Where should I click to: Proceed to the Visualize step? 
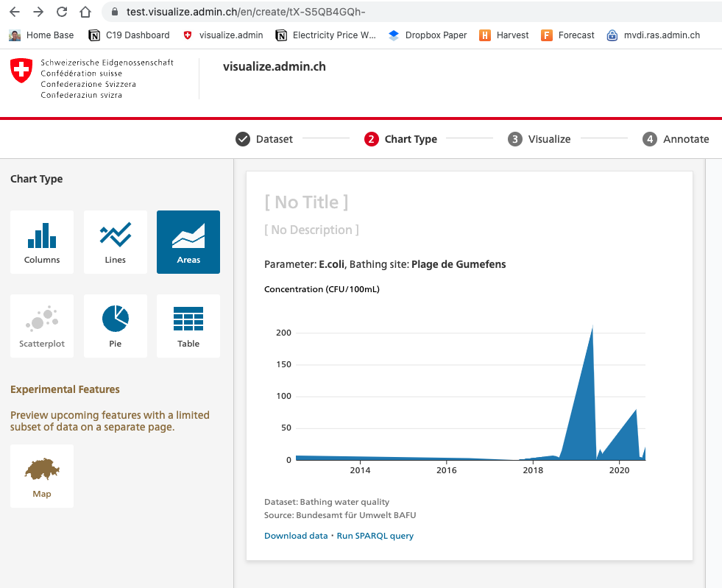(539, 138)
